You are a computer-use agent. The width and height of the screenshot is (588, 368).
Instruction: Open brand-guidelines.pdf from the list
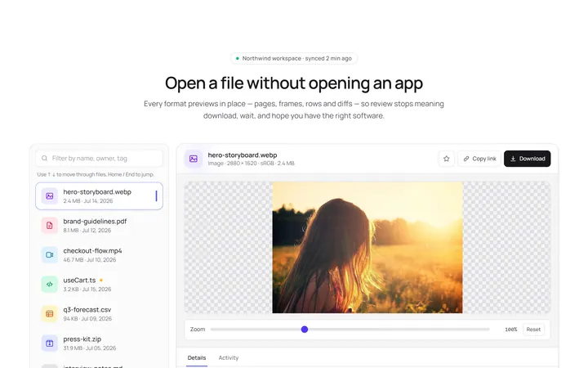tap(100, 226)
